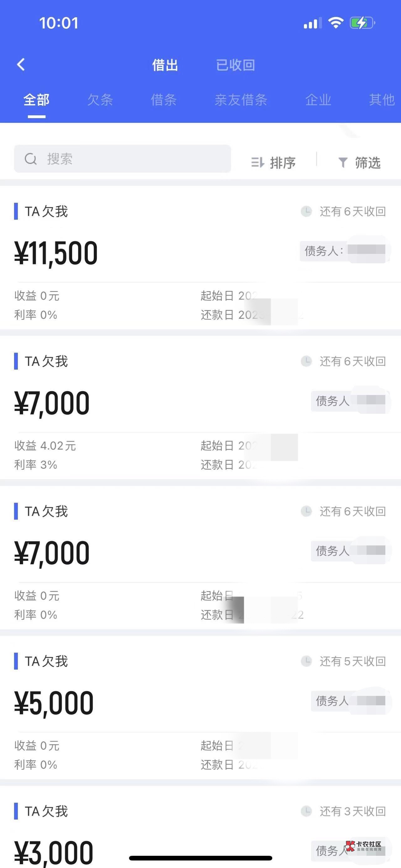Viewport: 401px width, 868px height.
Task: Tap clock icon beside 还有3天收回
Action: coord(306,811)
